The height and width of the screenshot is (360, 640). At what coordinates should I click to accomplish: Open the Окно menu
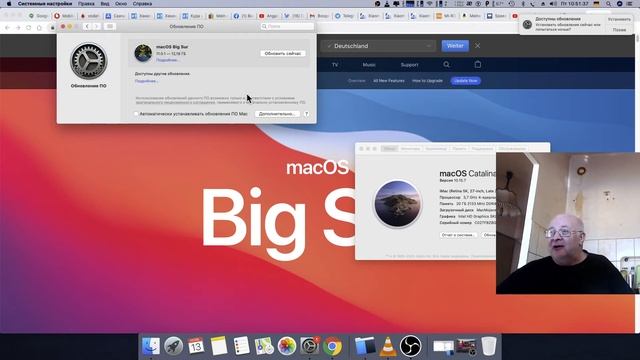[121, 4]
